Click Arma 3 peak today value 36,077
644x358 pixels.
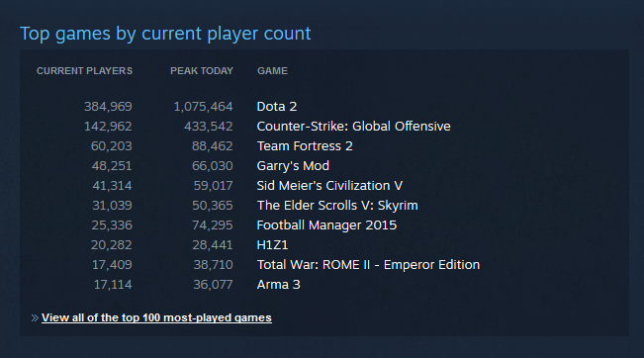tap(213, 284)
